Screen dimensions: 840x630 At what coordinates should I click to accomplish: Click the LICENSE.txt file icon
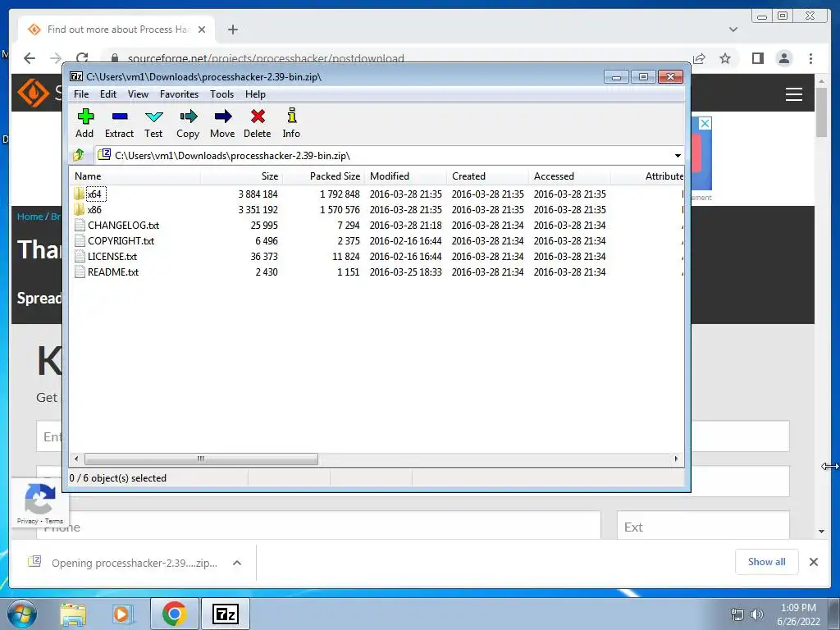(80, 256)
